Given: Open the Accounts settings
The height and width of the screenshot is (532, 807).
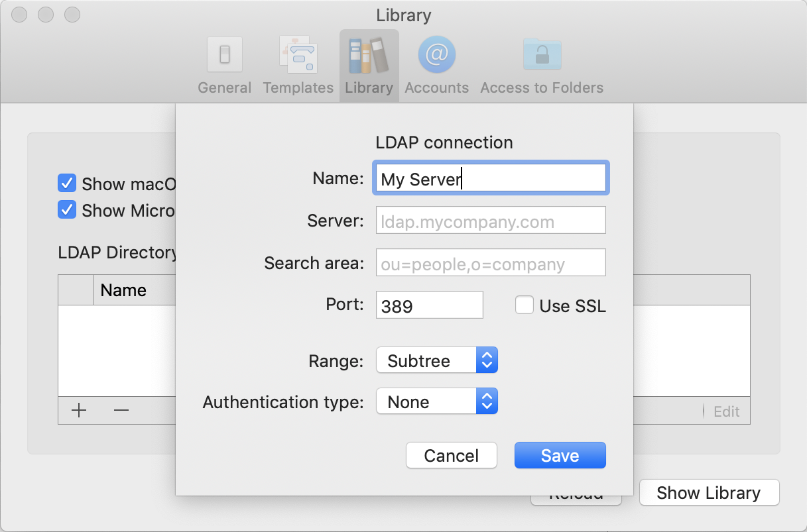Looking at the screenshot, I should tap(436, 64).
